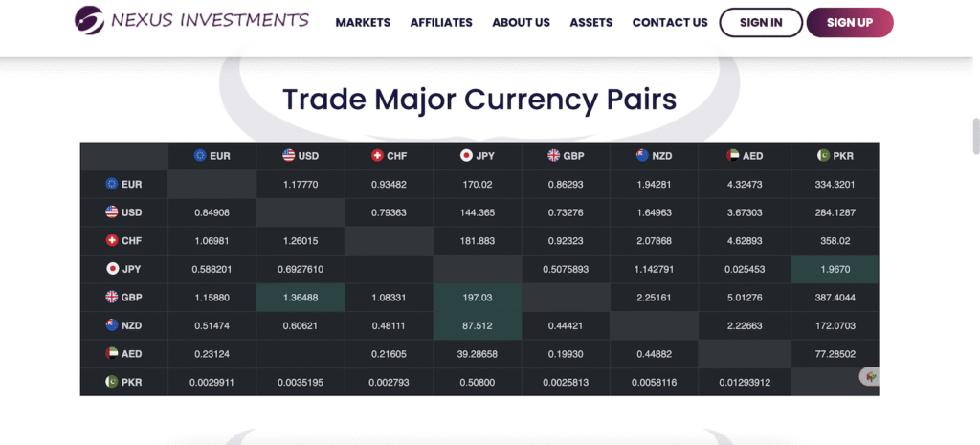The width and height of the screenshot is (980, 445).
Task: Click the CHF flag in column header
Action: click(x=378, y=155)
